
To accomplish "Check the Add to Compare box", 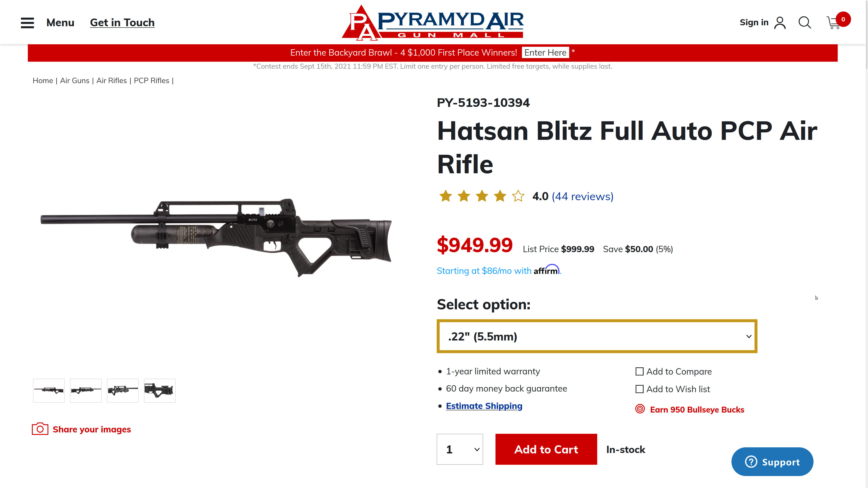I will pyautogui.click(x=639, y=371).
